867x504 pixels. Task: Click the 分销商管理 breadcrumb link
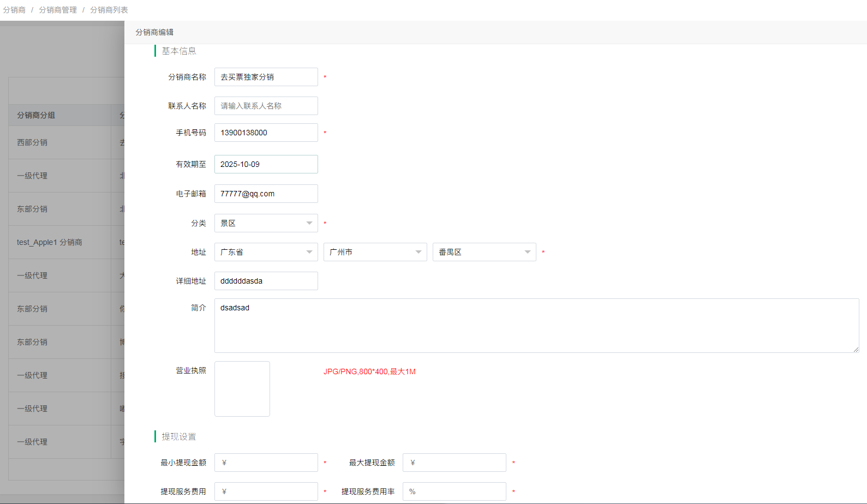[x=58, y=10]
